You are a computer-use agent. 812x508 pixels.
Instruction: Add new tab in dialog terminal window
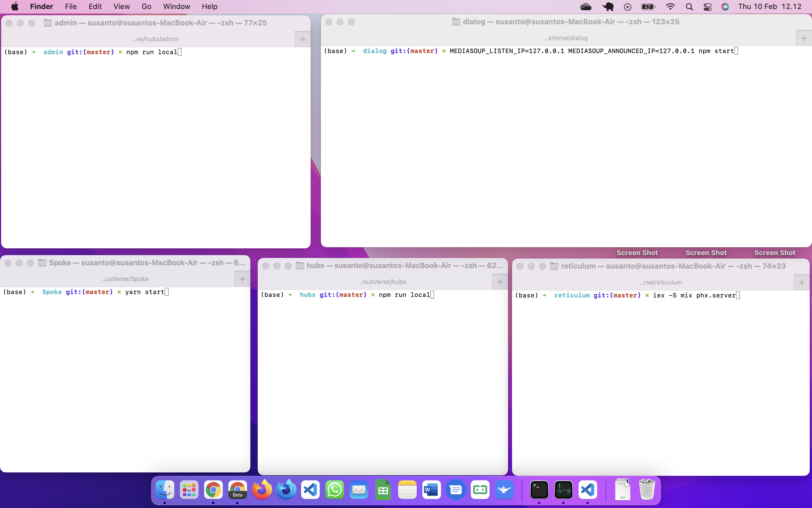tap(804, 38)
